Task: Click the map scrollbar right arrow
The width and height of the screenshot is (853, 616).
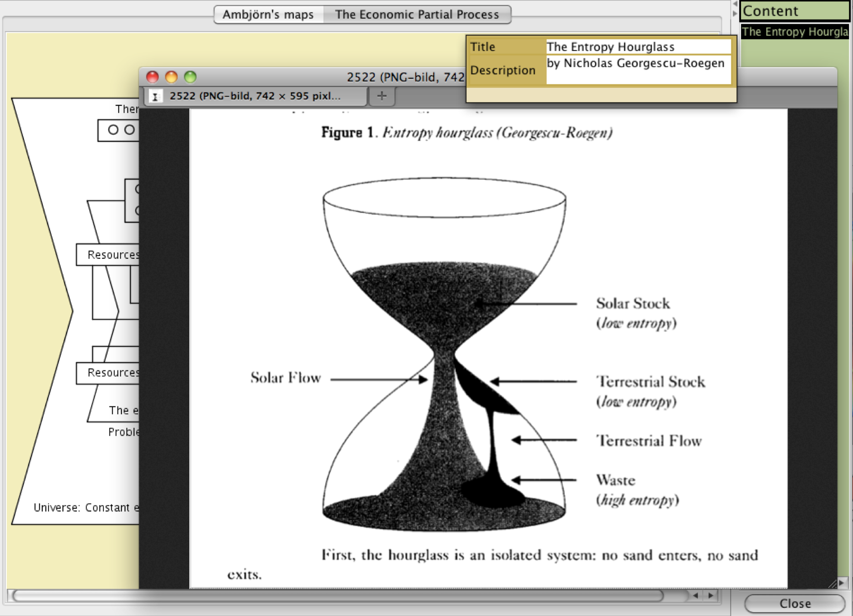Action: [710, 595]
